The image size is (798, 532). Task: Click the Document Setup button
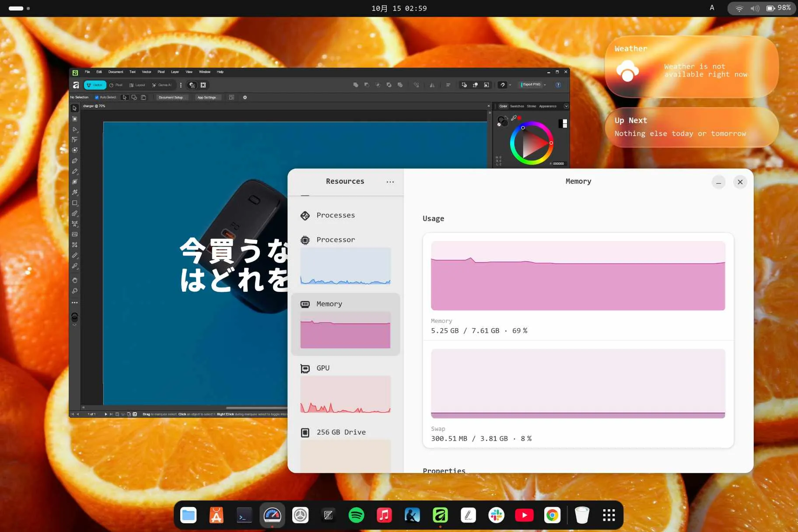click(171, 98)
